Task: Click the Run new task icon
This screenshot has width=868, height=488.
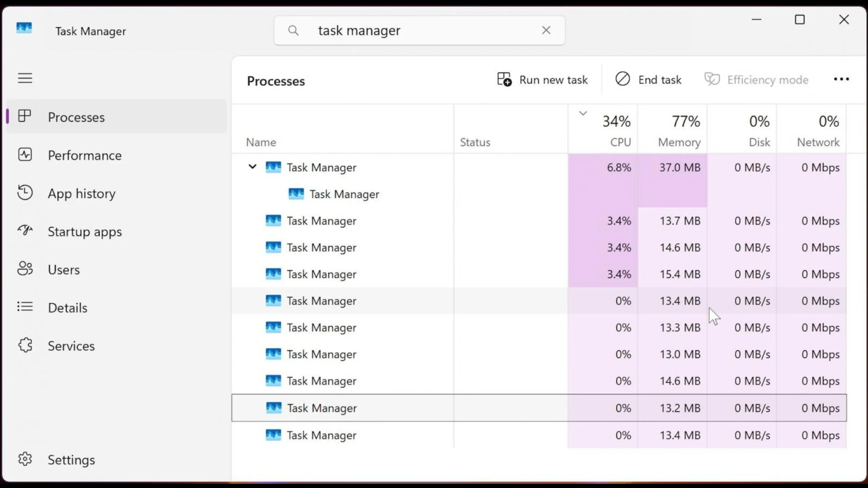Action: tap(505, 80)
